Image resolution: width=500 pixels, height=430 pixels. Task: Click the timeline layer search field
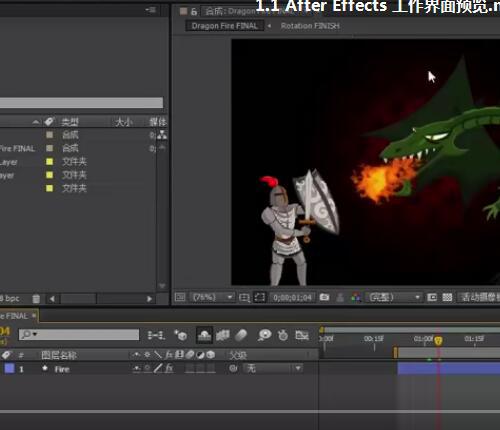pyautogui.click(x=79, y=335)
